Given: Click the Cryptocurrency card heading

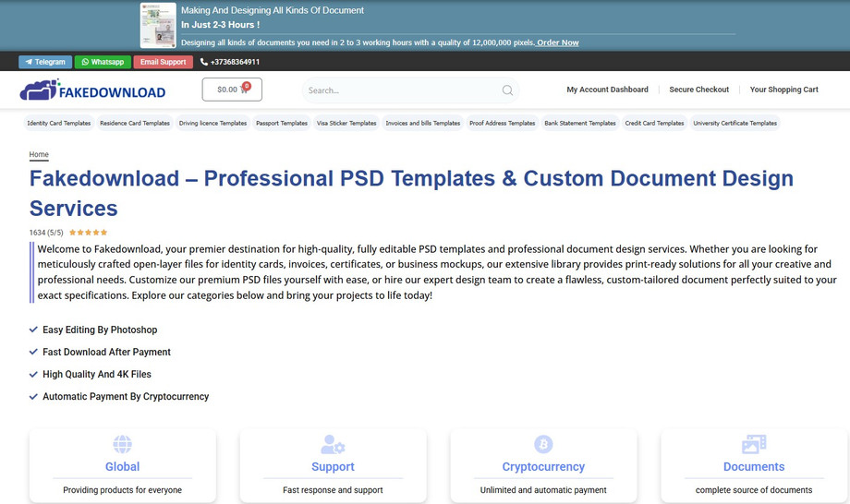Looking at the screenshot, I should [x=543, y=467].
